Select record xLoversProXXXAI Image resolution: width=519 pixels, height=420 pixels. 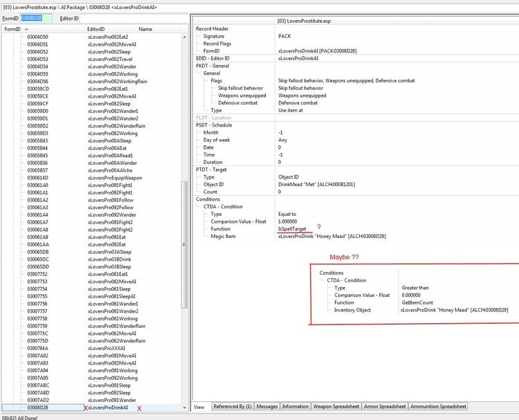coord(107,348)
